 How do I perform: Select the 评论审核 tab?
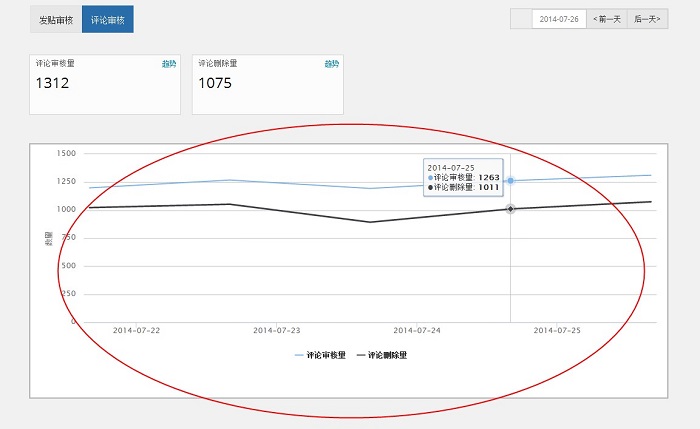point(108,19)
